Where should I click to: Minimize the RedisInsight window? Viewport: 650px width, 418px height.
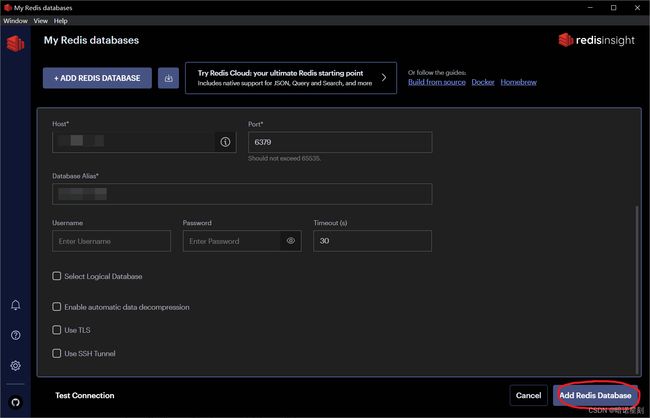tap(590, 7)
